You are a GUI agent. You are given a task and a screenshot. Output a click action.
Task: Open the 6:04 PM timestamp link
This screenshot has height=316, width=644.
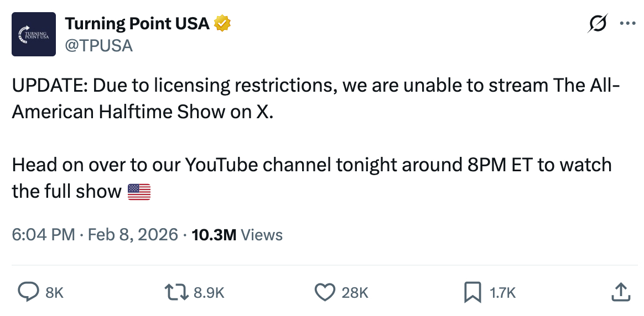pos(43,235)
